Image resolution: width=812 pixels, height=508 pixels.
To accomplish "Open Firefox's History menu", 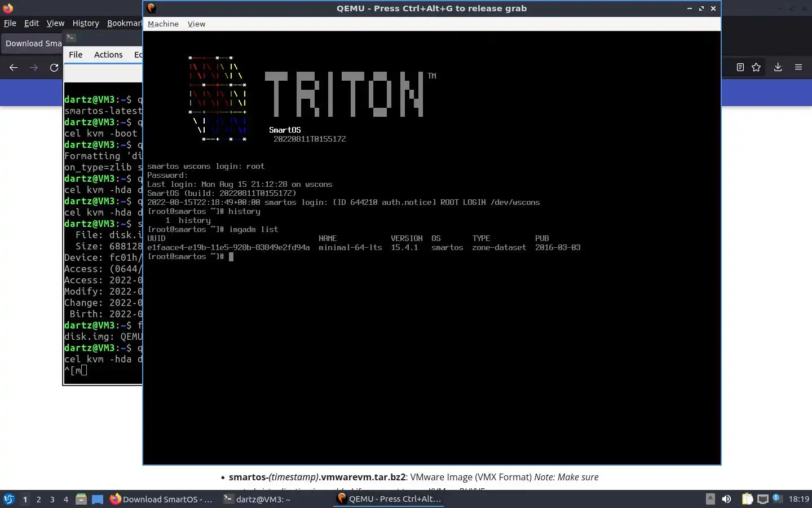I will tap(86, 23).
